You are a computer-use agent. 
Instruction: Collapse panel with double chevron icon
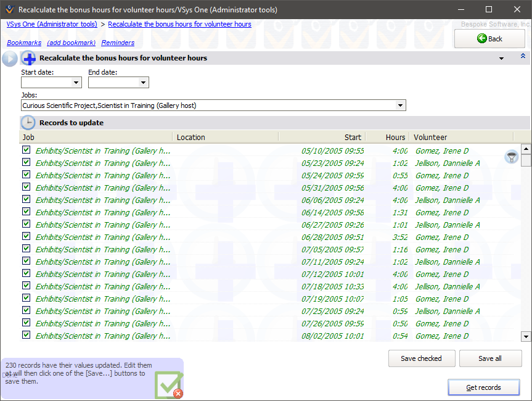click(x=523, y=56)
